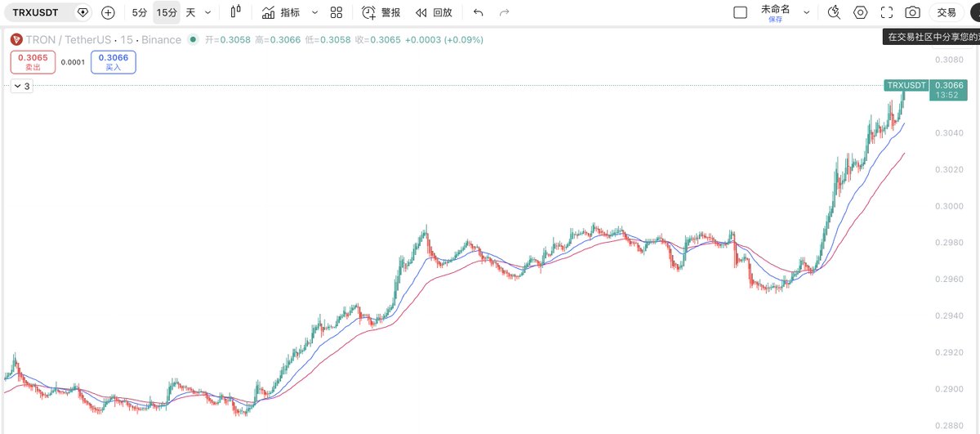
Task: Expand the timeframe dropdown arrow
Action: coord(208,13)
